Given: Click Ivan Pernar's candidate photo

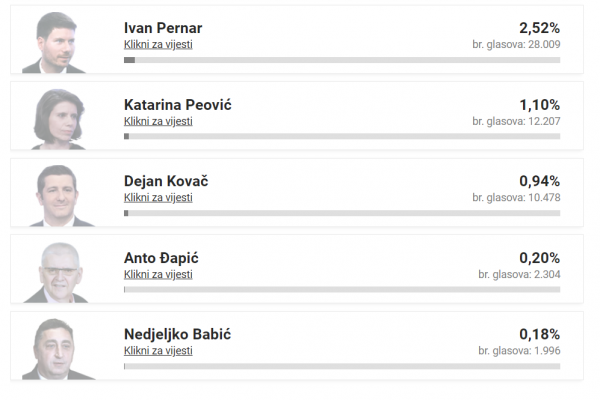Looking at the screenshot, I should [59, 43].
